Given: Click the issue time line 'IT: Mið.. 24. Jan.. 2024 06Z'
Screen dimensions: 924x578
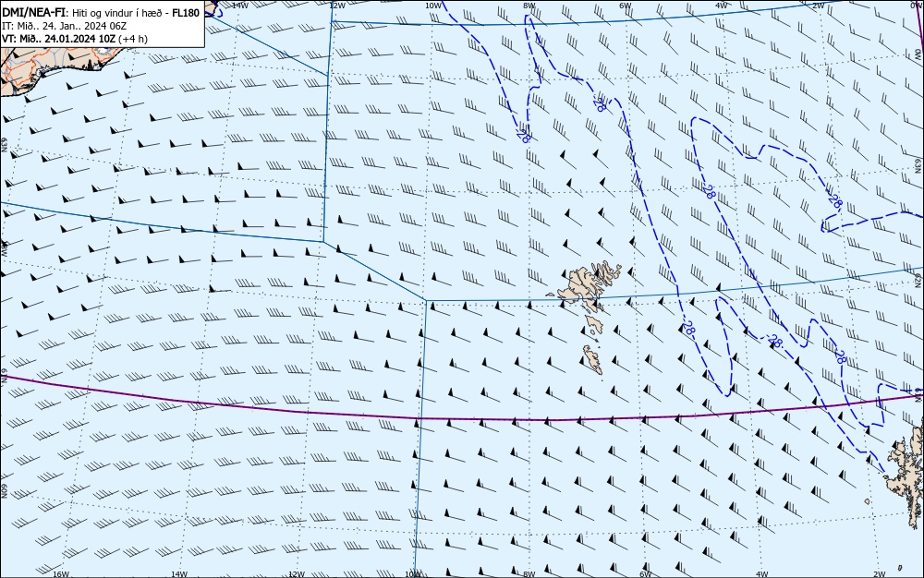Looking at the screenshot, I should [x=65, y=26].
